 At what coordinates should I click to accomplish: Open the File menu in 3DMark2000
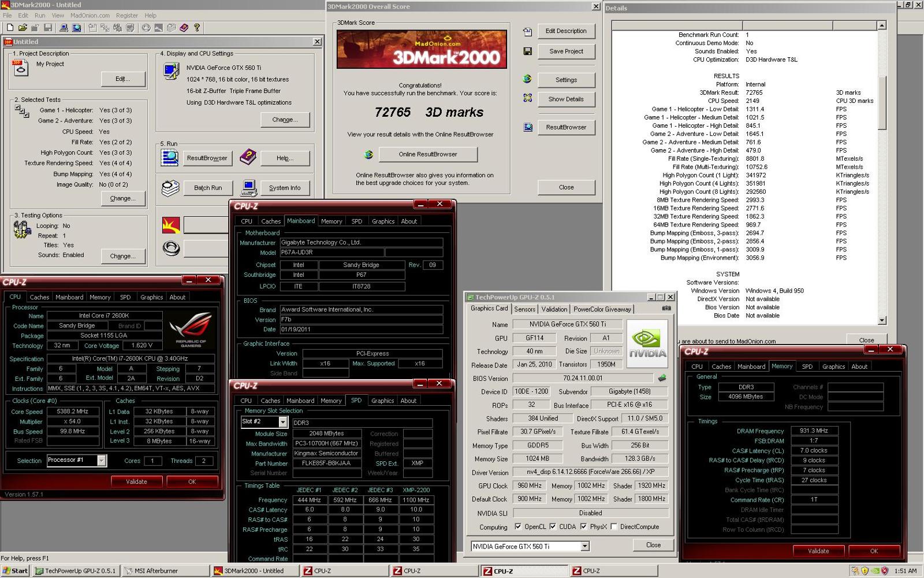point(8,16)
